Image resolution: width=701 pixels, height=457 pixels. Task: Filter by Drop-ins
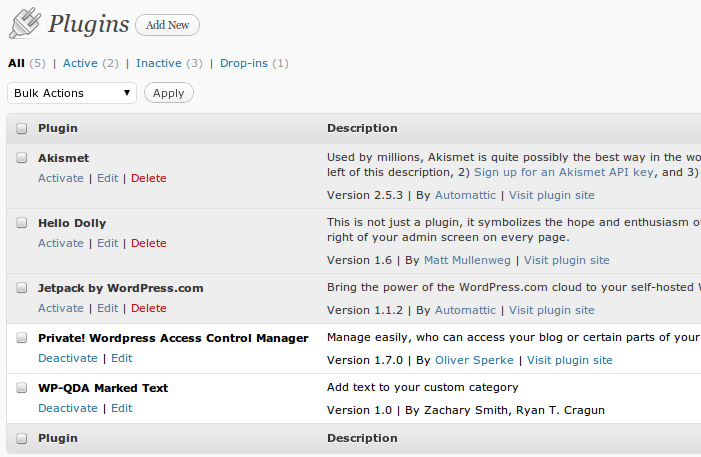click(244, 63)
